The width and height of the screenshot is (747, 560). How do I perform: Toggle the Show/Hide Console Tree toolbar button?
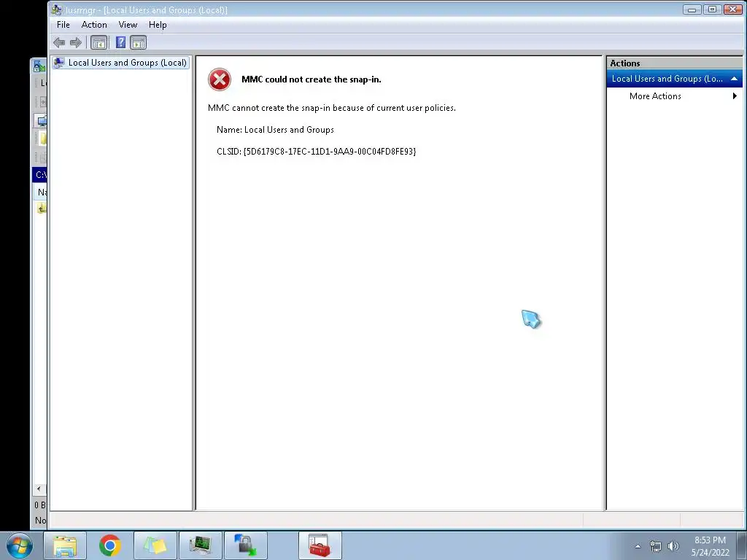98,43
